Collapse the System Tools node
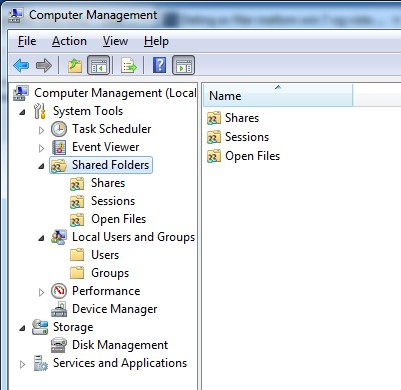Screen dimensions: 401x390 [x=22, y=112]
